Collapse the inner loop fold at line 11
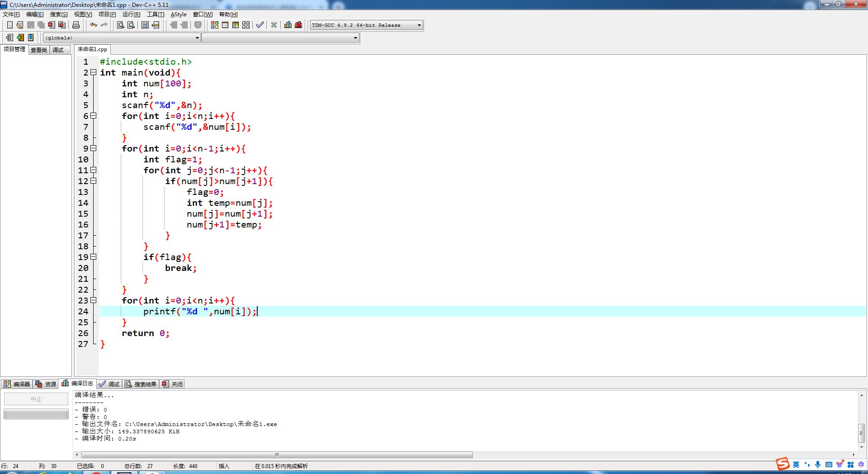The image size is (868, 474). tap(94, 170)
